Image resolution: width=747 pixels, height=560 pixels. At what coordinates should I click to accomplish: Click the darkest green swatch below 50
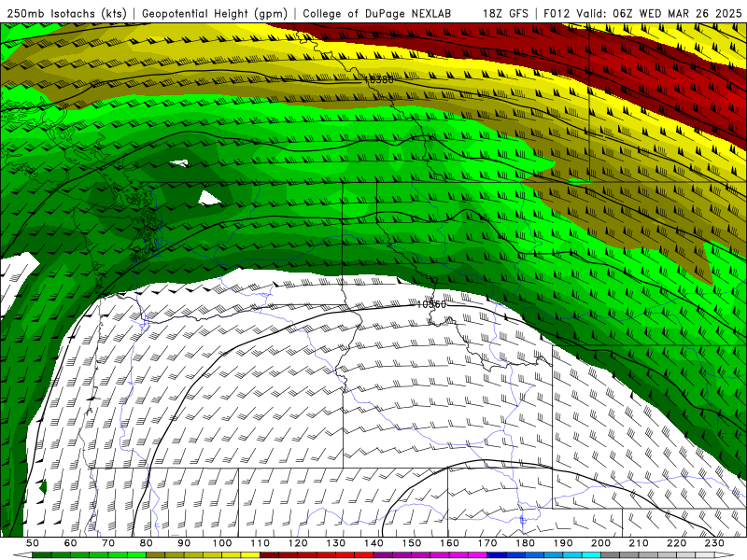(41, 555)
